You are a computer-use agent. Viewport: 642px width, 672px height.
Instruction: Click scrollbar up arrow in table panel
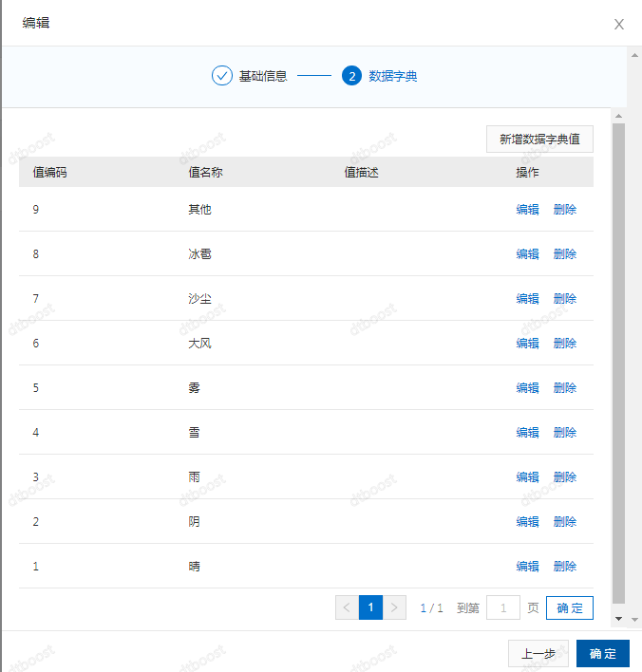tap(618, 116)
